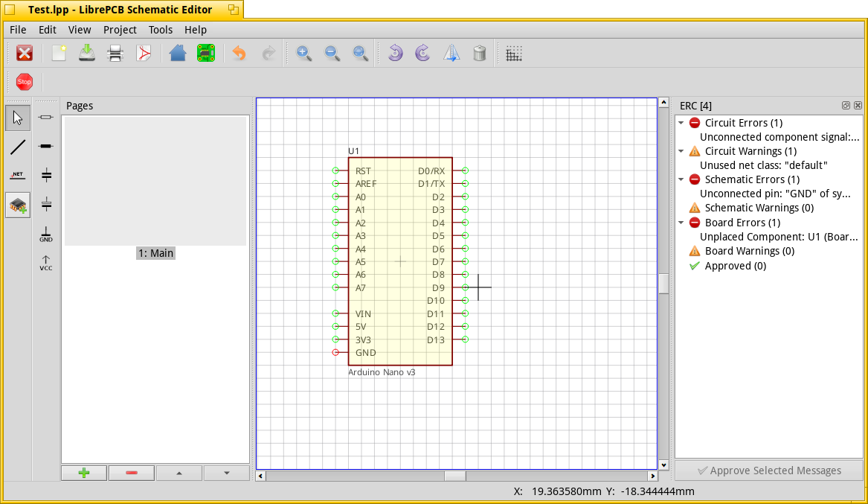
Task: Select the Arduino Nano v3 symbol label
Action: [x=382, y=373]
